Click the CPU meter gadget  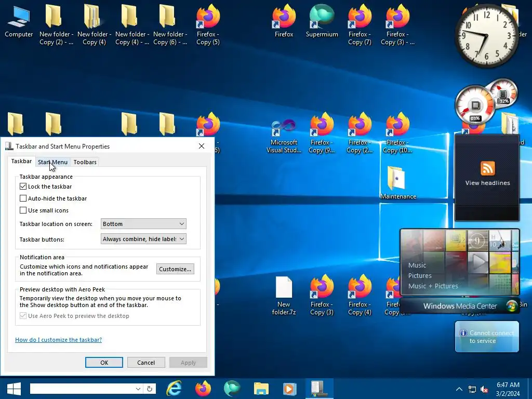pyautogui.click(x=475, y=105)
